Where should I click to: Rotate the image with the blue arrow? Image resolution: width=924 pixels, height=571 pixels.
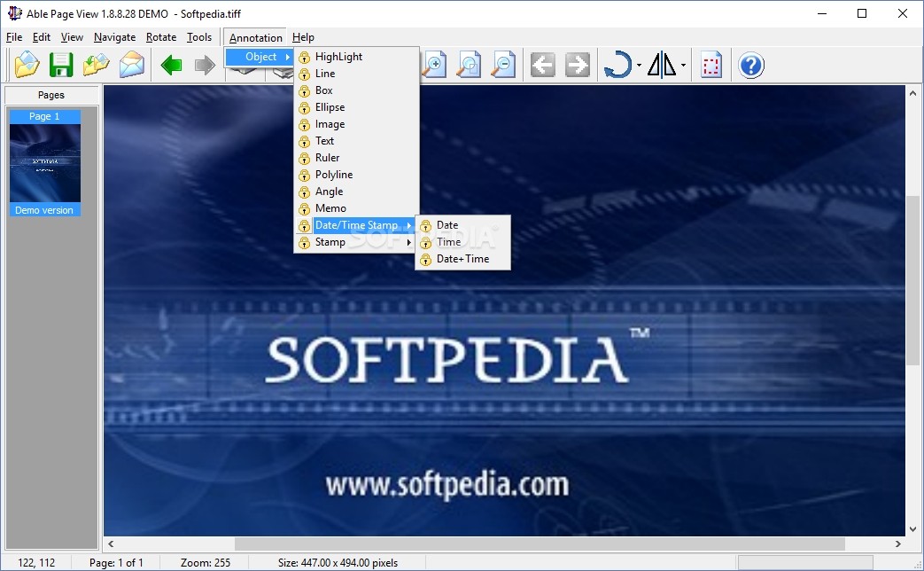618,65
